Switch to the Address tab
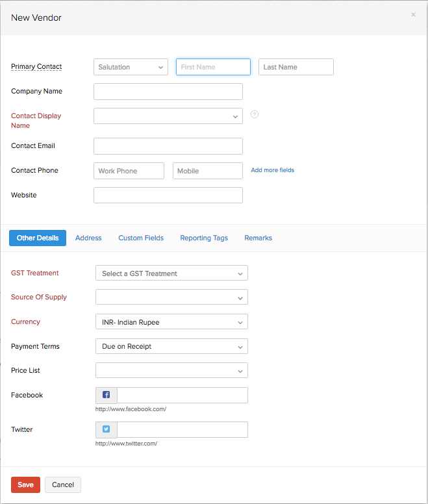This screenshot has width=428, height=504. pos(88,238)
